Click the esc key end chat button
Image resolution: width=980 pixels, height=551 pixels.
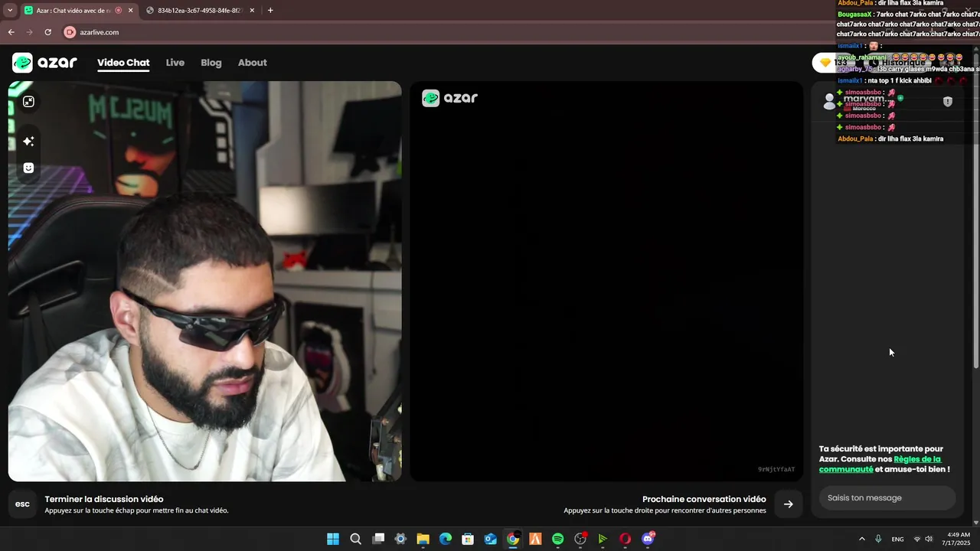22,504
